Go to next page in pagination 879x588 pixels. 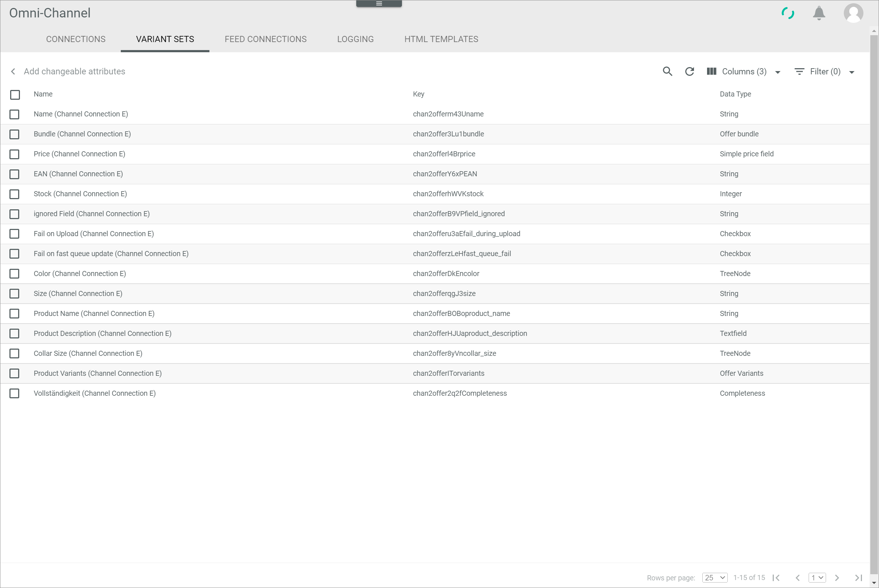pos(837,577)
